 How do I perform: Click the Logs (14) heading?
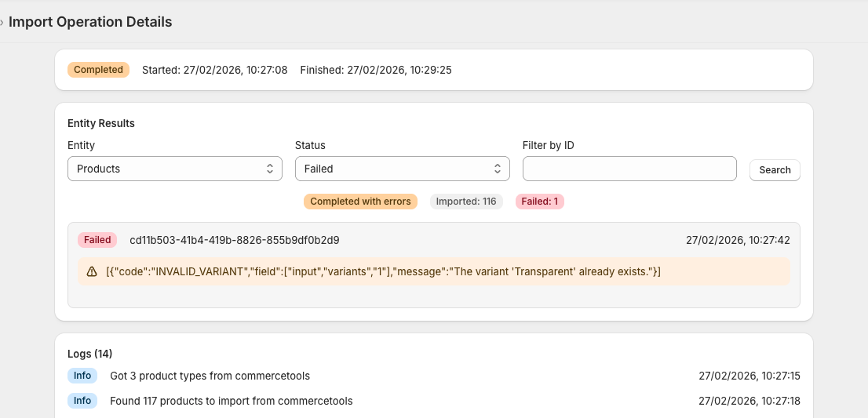[90, 354]
